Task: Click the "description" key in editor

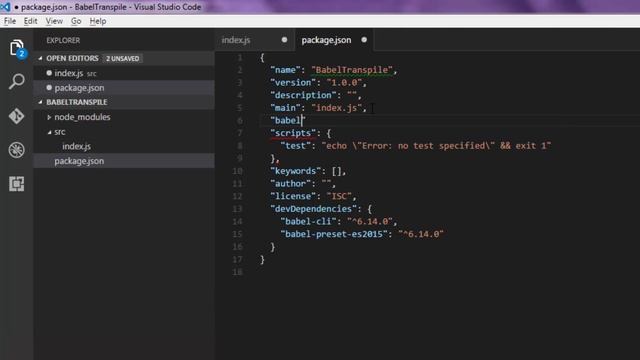Action: [303, 95]
